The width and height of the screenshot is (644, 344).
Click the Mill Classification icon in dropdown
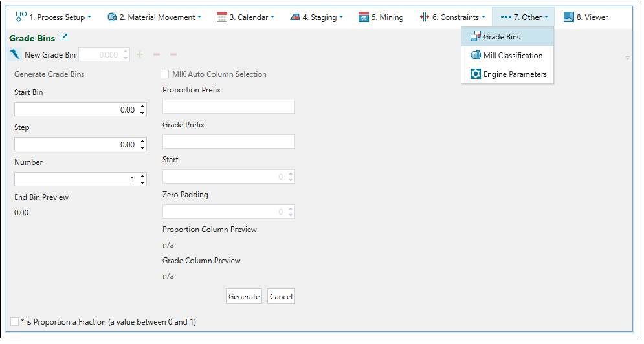(476, 56)
